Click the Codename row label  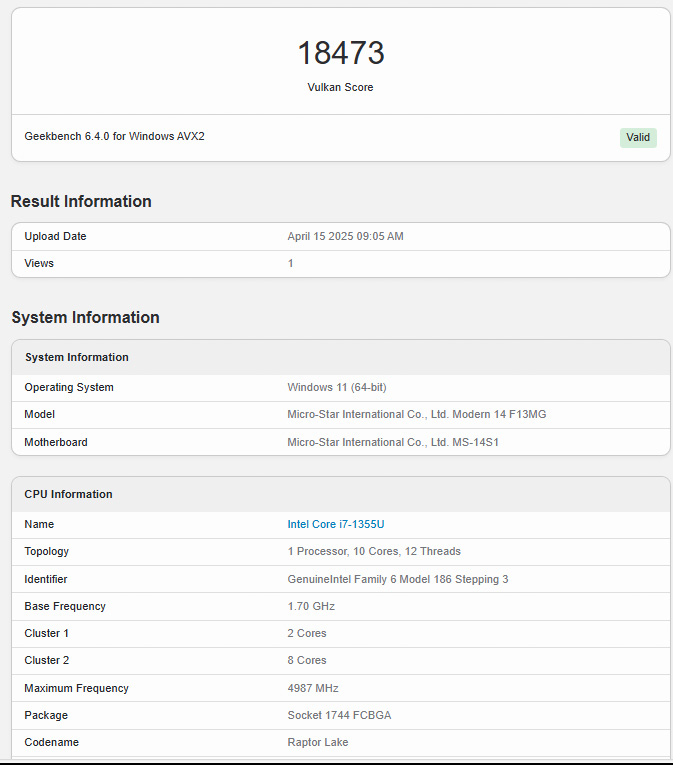[x=51, y=742]
